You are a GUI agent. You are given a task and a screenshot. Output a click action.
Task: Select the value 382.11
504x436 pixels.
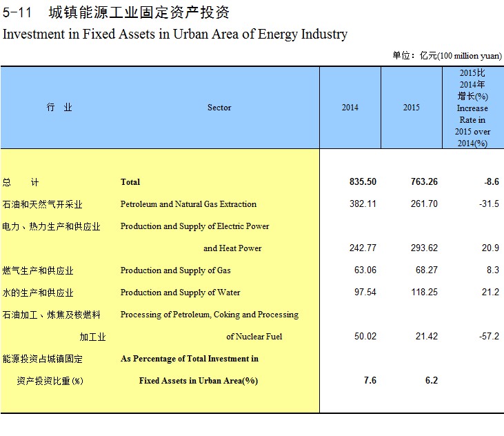tap(363, 204)
